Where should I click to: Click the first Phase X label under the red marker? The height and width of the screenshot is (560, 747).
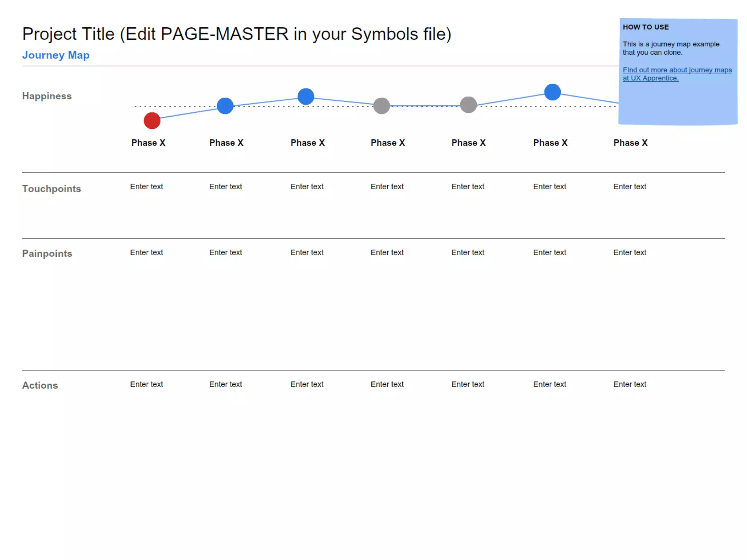tap(148, 143)
